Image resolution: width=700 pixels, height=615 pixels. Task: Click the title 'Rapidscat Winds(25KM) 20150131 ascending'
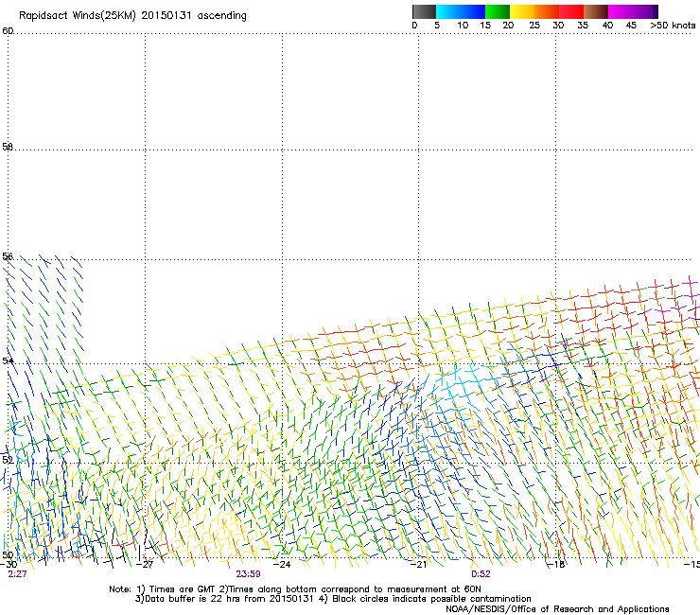[x=132, y=16]
